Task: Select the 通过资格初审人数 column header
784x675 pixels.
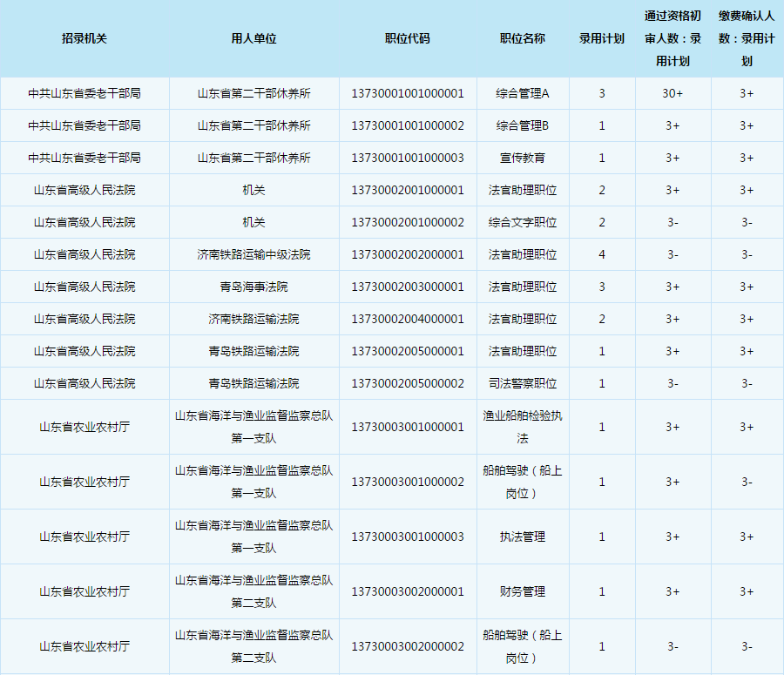Action: click(x=672, y=38)
